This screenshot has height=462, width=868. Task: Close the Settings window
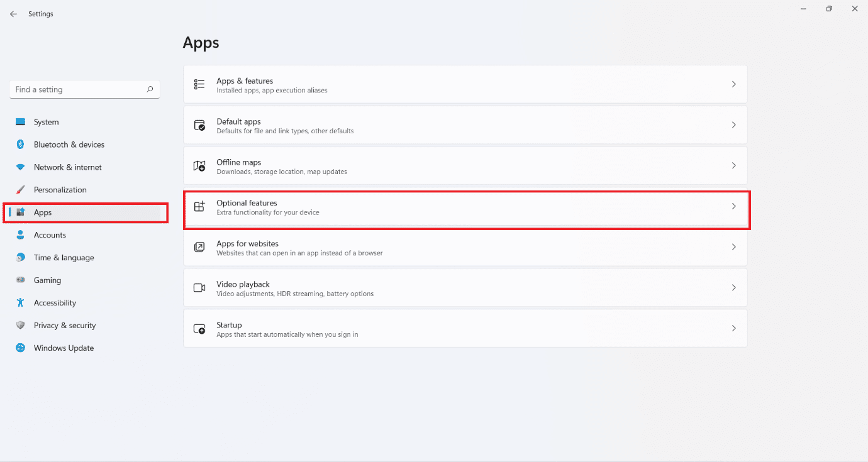coord(854,9)
